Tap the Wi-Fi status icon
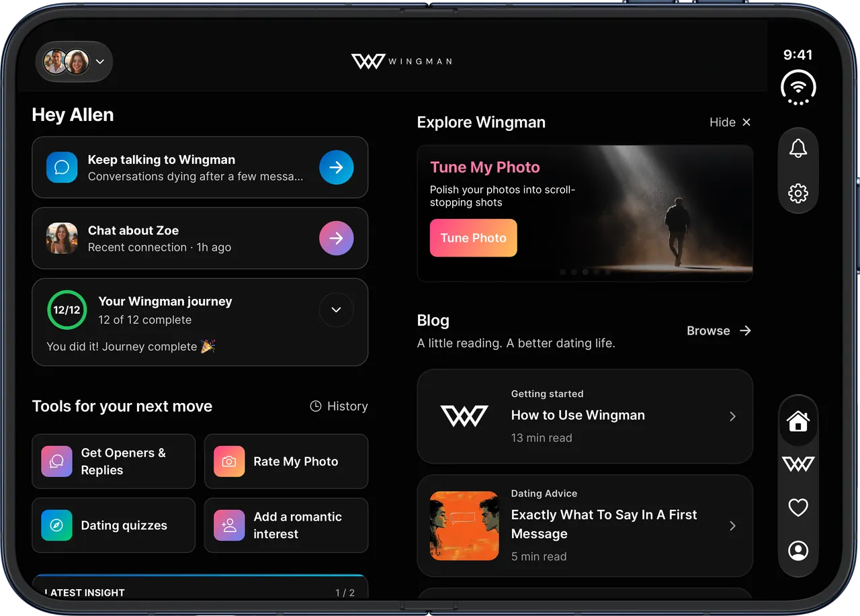Viewport: 860px width, 616px height. pyautogui.click(x=798, y=88)
